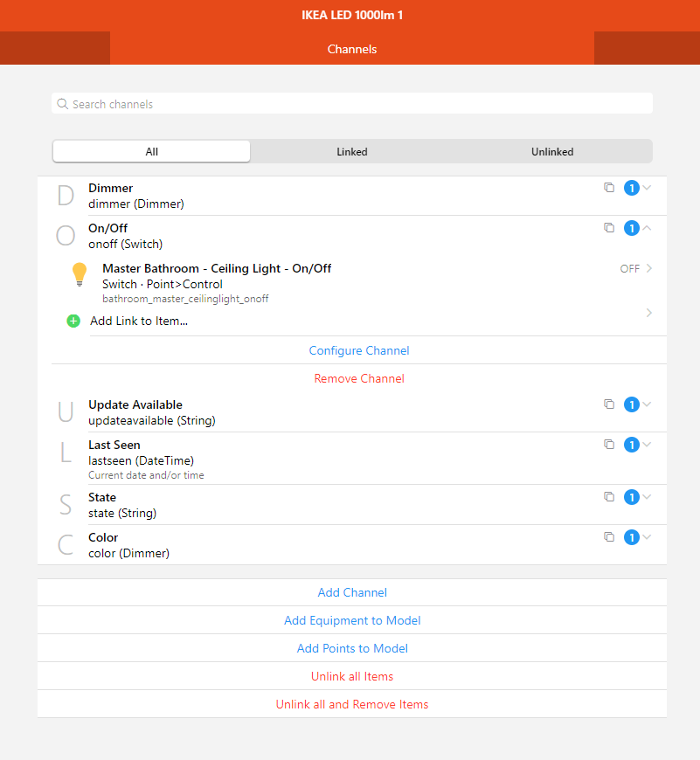This screenshot has height=760, width=700.
Task: Focus the Search channels field
Action: pyautogui.click(x=352, y=104)
